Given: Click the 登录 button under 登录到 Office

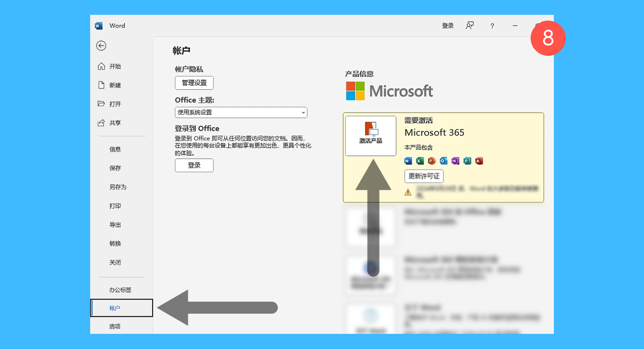Looking at the screenshot, I should pos(194,165).
